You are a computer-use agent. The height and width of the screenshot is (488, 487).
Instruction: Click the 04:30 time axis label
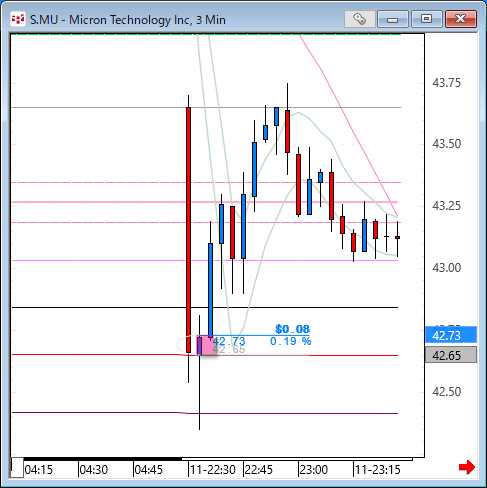click(94, 470)
